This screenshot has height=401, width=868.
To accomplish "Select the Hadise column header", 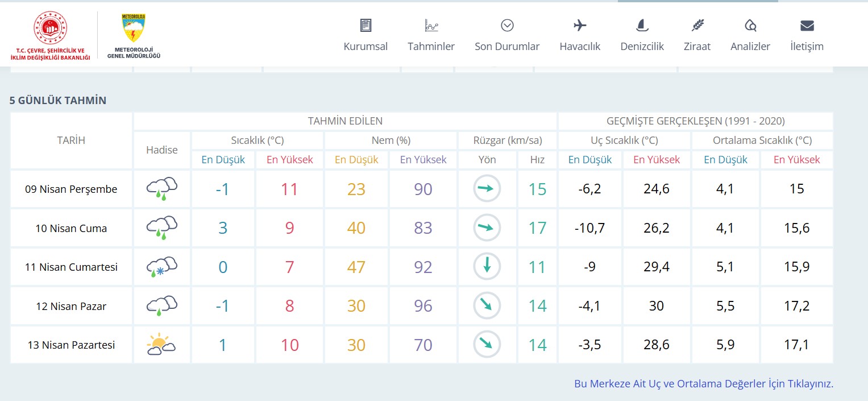I will coord(162,150).
